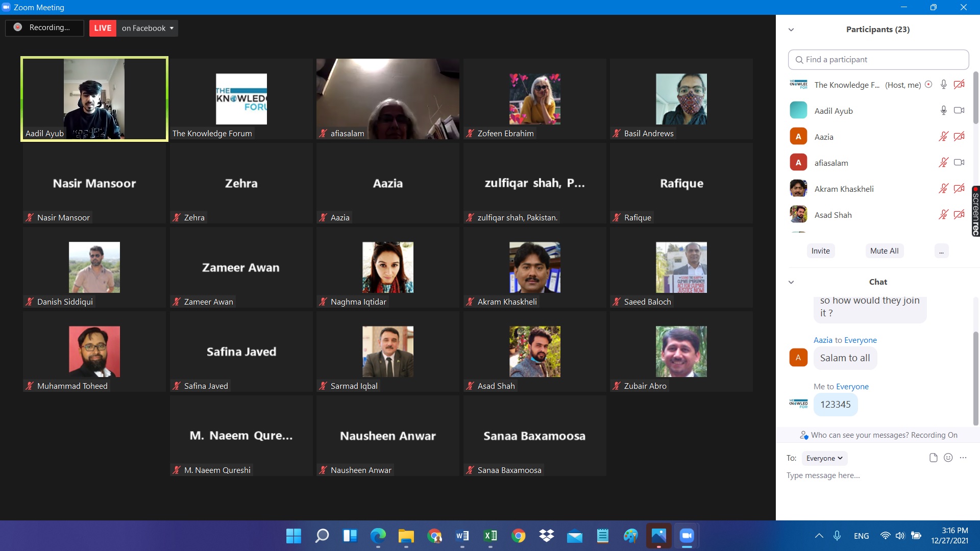
Task: Click the file attachment icon in chat
Action: [933, 458]
